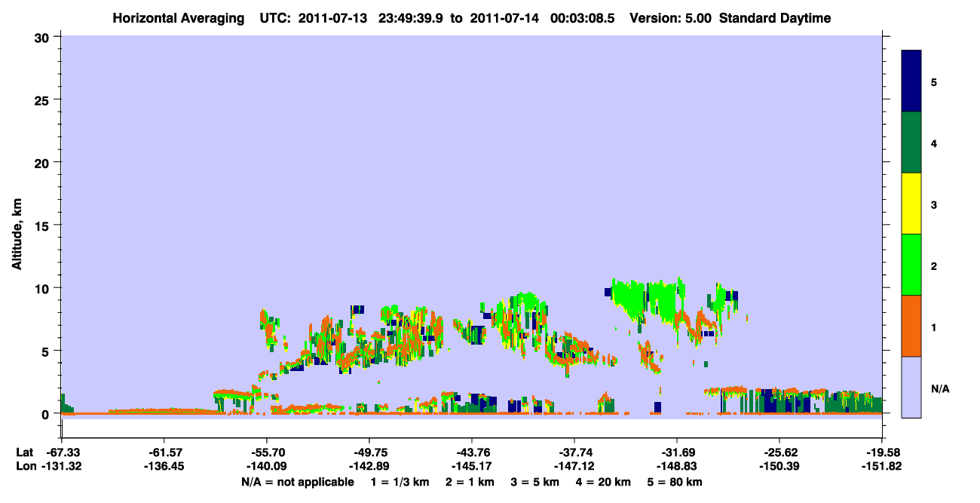
Task: Click the longitude value -151.82
Action: 881,466
